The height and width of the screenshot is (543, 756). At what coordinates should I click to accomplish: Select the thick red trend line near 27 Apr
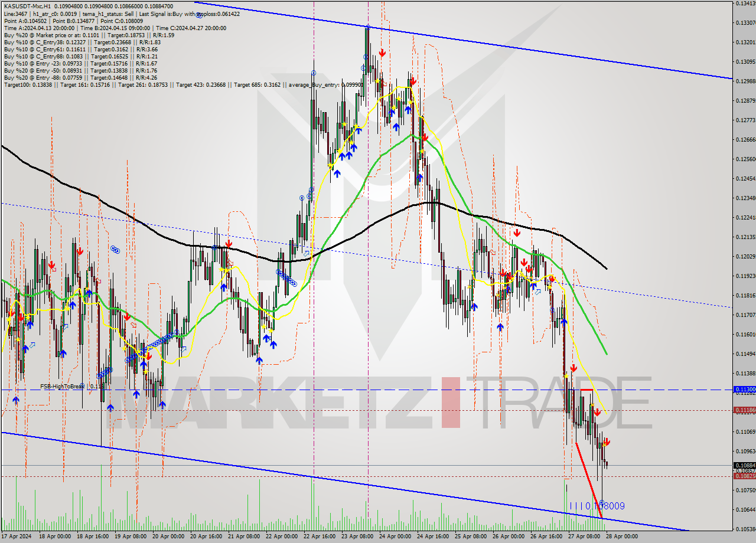tap(589, 480)
